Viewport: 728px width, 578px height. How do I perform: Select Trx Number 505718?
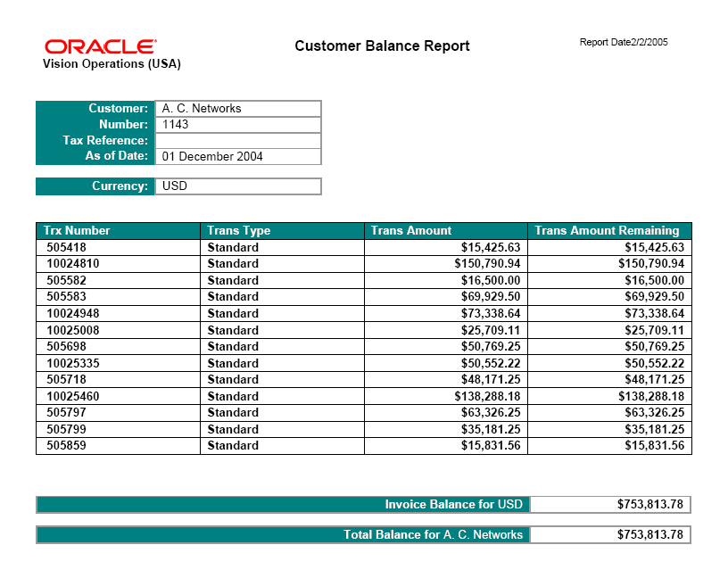pyautogui.click(x=66, y=379)
